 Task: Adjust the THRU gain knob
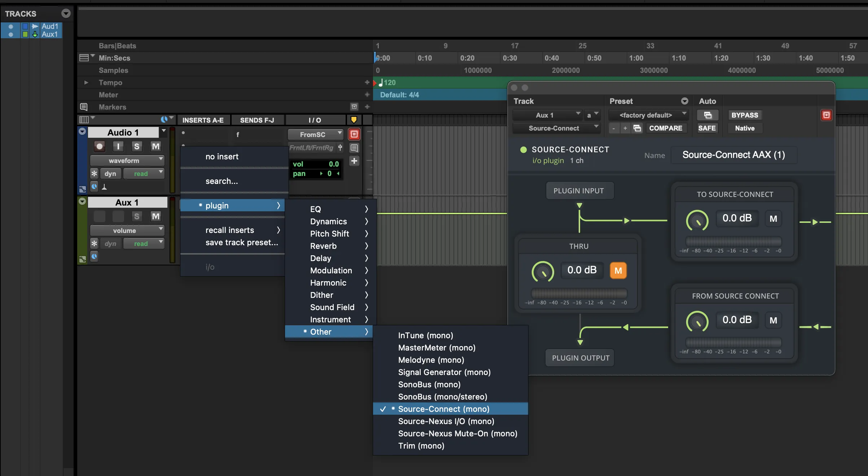pos(543,271)
